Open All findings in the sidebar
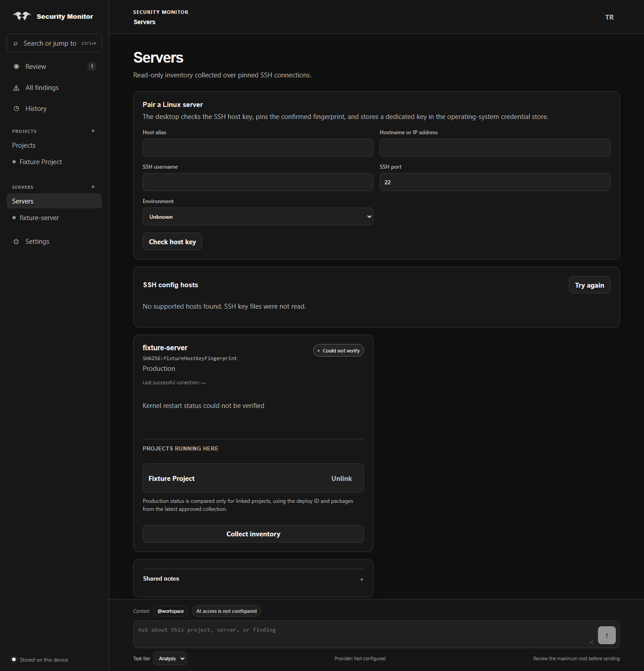The image size is (644, 671). point(54,88)
